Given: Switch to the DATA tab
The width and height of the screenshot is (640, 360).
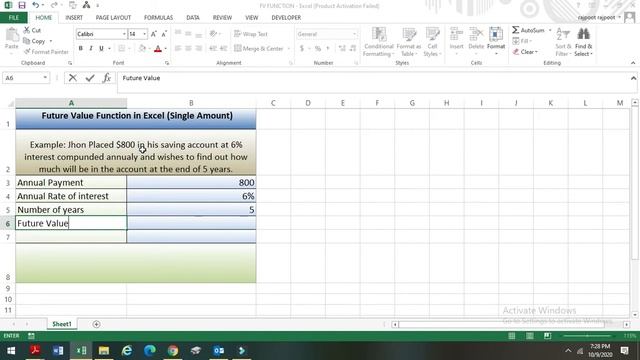Looking at the screenshot, I should point(193,18).
